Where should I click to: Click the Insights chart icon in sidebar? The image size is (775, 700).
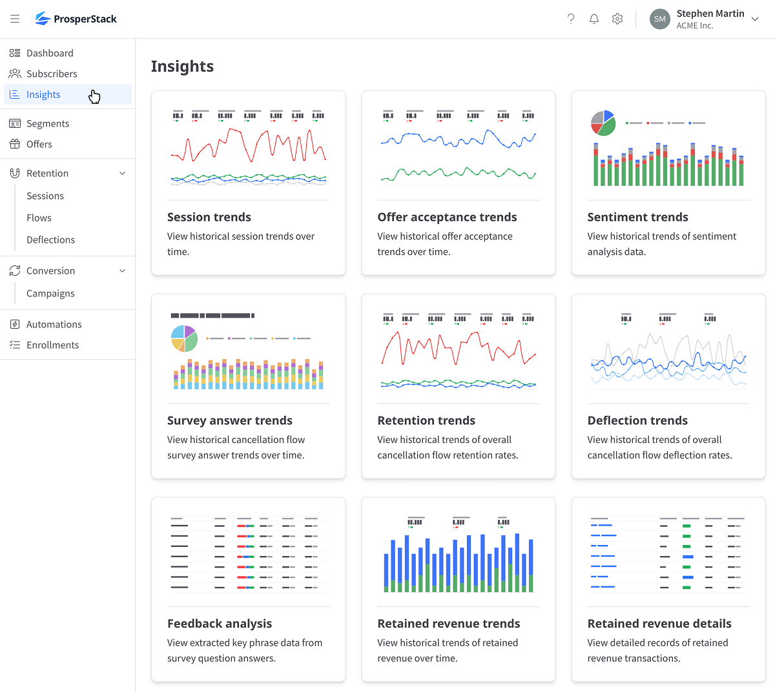(x=14, y=94)
